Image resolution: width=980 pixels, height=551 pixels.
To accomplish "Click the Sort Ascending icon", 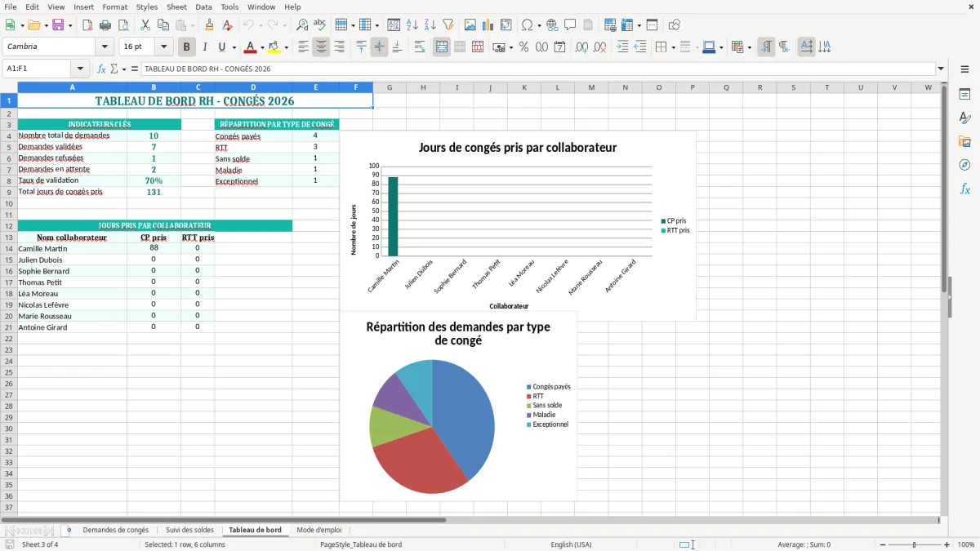I will tap(412, 25).
